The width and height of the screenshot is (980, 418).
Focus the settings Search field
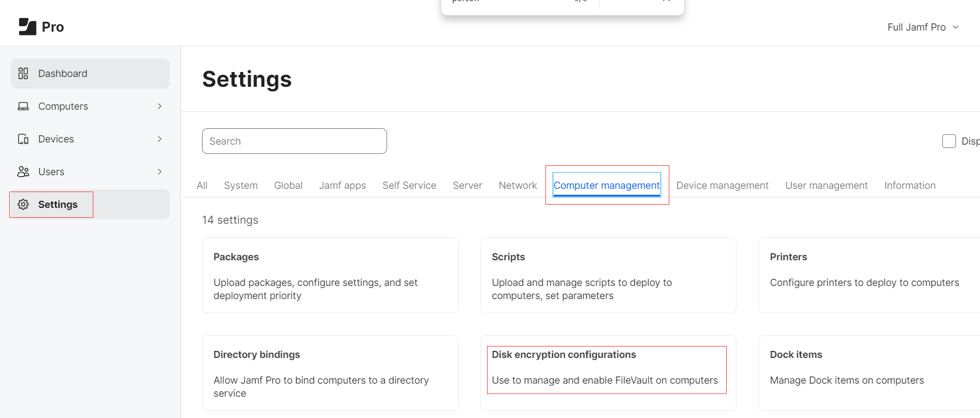tap(294, 141)
